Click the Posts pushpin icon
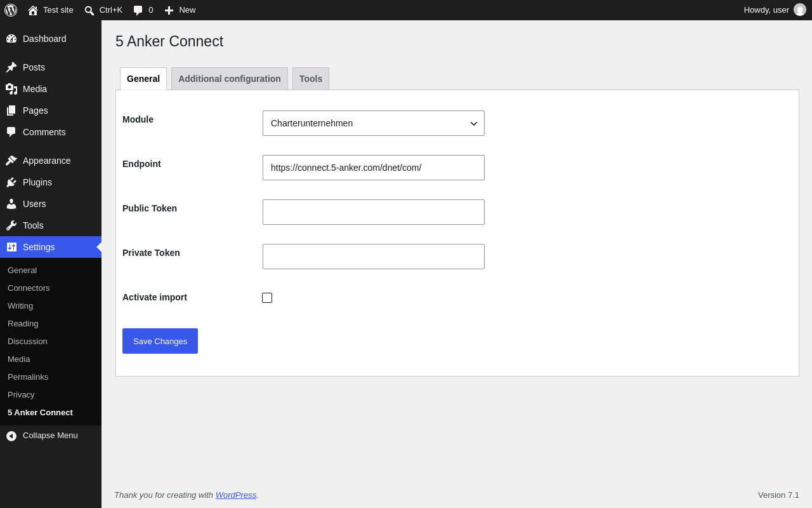 tap(11, 67)
